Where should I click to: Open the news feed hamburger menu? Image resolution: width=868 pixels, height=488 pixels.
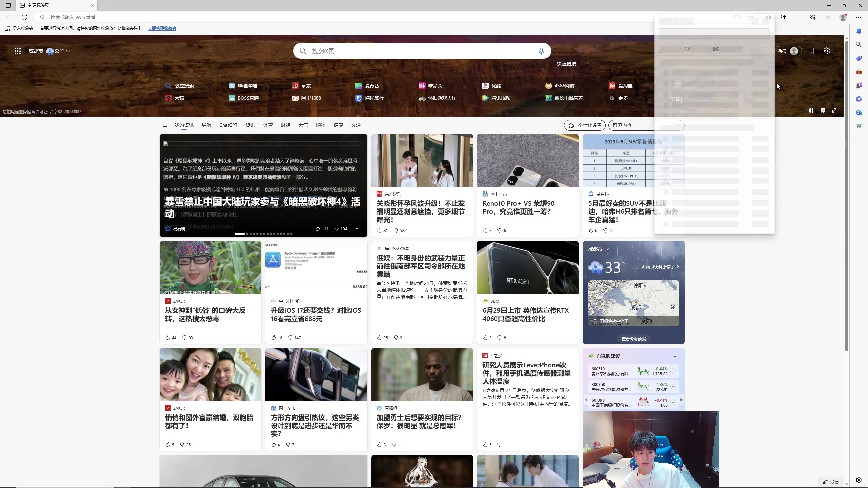[x=165, y=125]
